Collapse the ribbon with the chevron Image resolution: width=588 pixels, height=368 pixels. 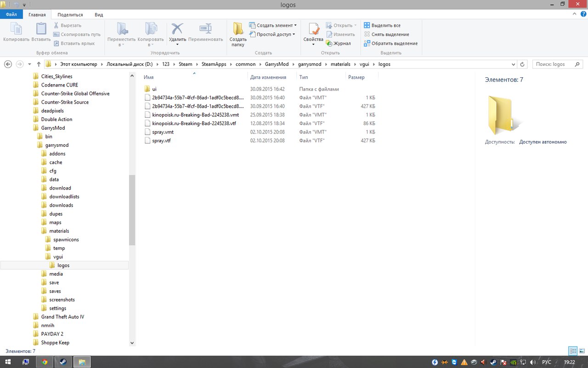(x=575, y=15)
